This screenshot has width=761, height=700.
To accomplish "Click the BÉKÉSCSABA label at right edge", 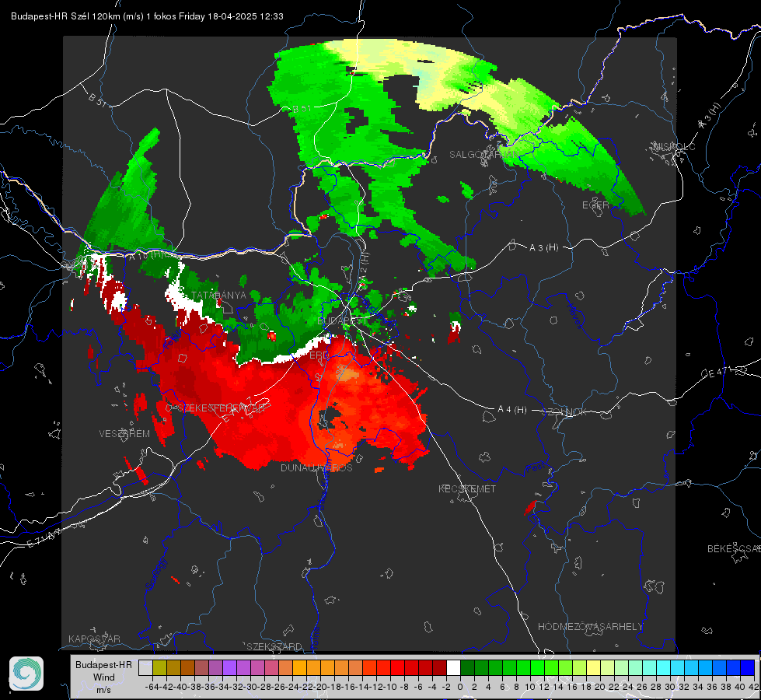I will [734, 548].
